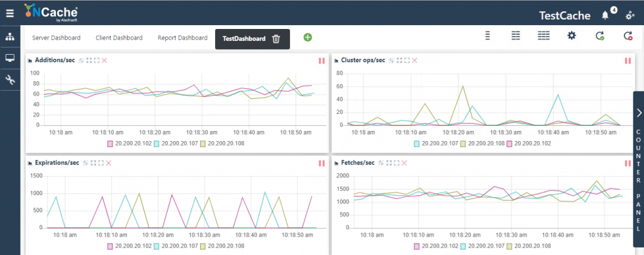644x255 pixels.
Task: Open the hamburger menu
Action: 9,12
